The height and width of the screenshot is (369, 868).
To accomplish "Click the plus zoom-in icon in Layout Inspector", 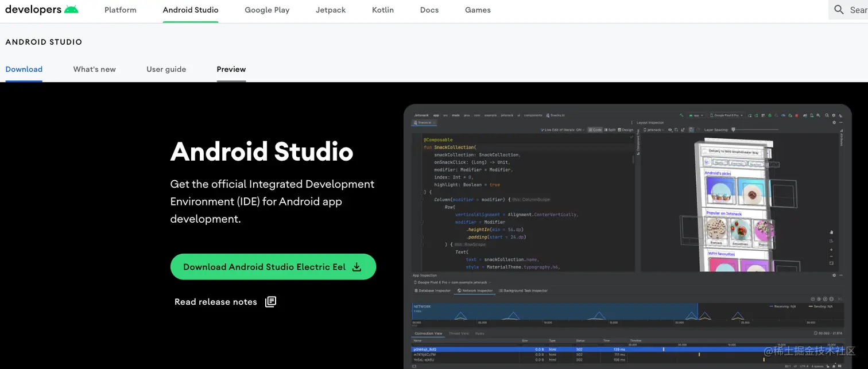I will click(831, 250).
